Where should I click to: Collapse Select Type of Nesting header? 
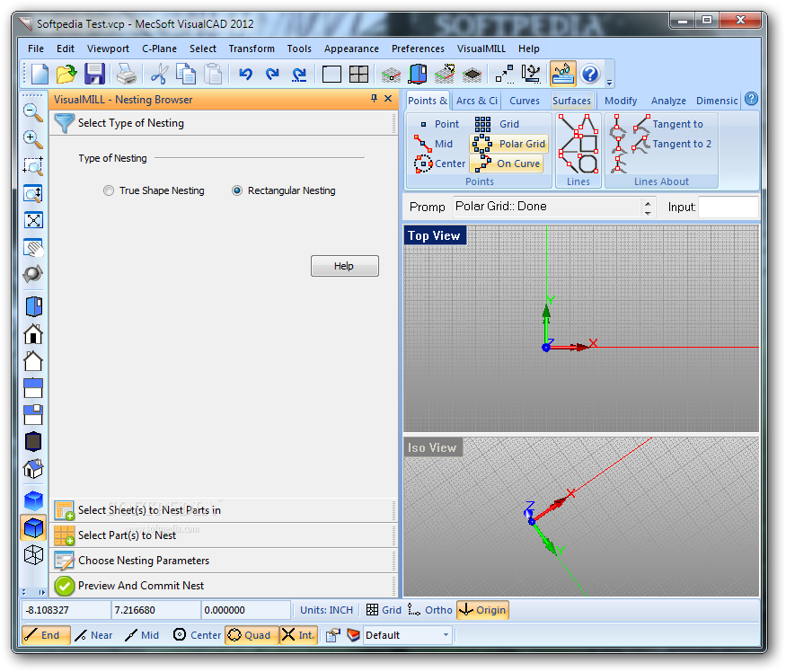(223, 123)
